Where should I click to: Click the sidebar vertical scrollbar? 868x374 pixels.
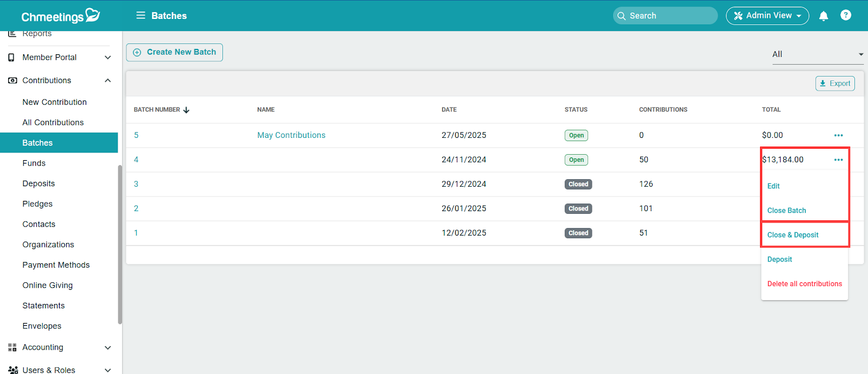click(120, 244)
